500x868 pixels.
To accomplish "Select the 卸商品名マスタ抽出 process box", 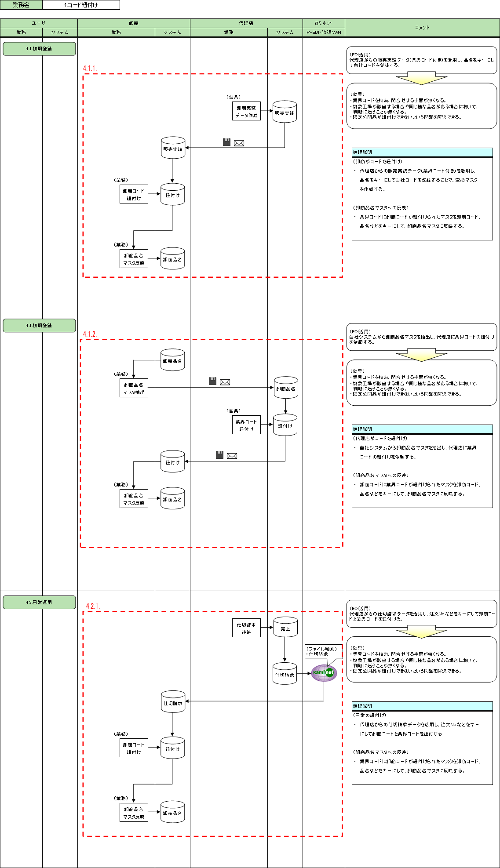I will [x=134, y=388].
